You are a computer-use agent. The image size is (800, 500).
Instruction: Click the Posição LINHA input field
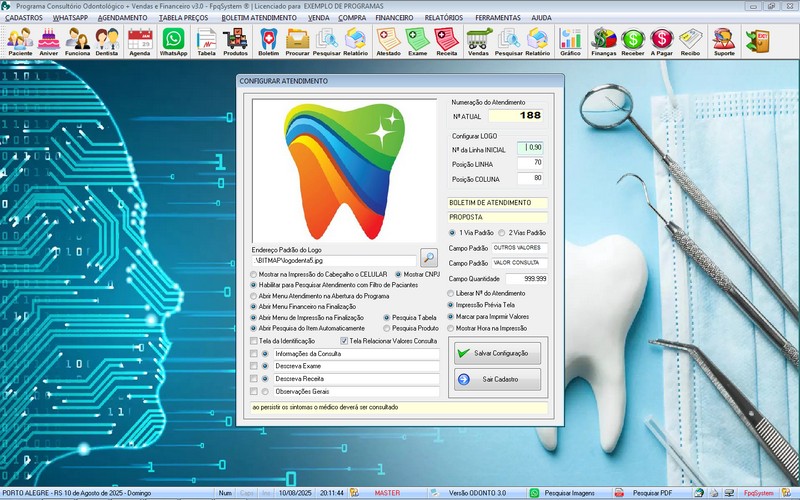(x=530, y=162)
